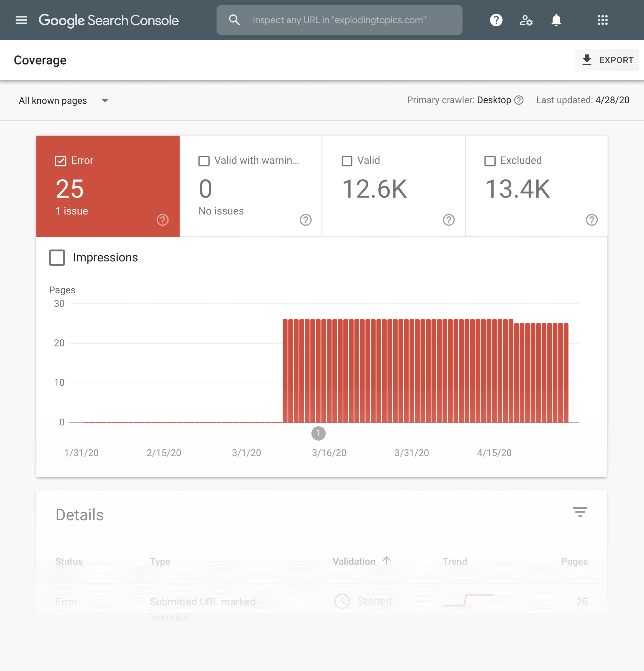Open user settings icon in top bar

click(x=526, y=20)
